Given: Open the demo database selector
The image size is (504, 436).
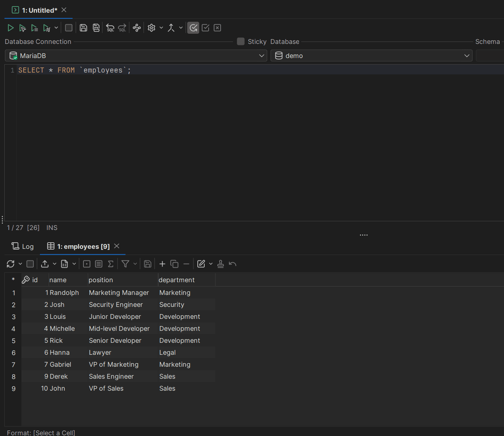Looking at the screenshot, I should coord(467,55).
